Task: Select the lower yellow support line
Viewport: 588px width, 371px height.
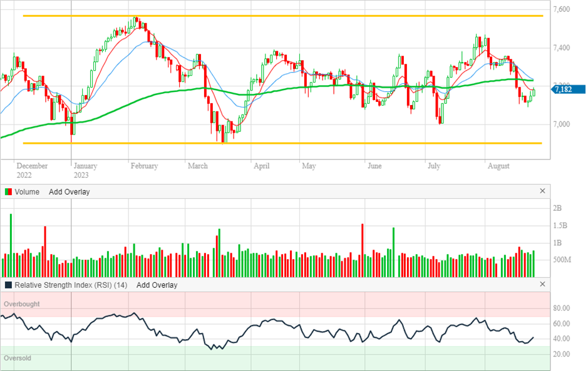Action: pyautogui.click(x=282, y=143)
